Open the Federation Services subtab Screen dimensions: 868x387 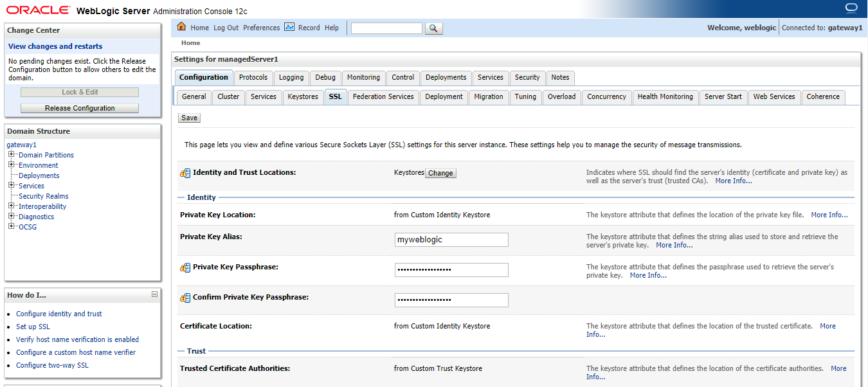383,96
